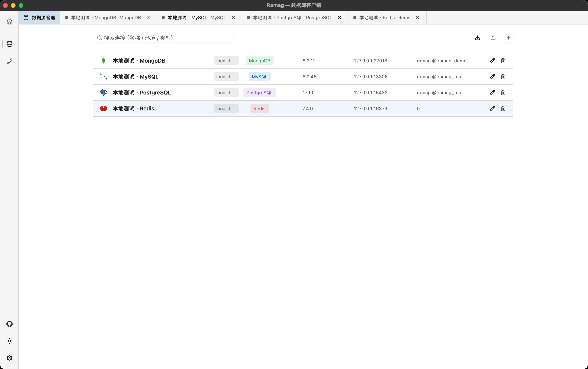Click the search magnifier icon
This screenshot has height=369, width=588.
point(99,38)
